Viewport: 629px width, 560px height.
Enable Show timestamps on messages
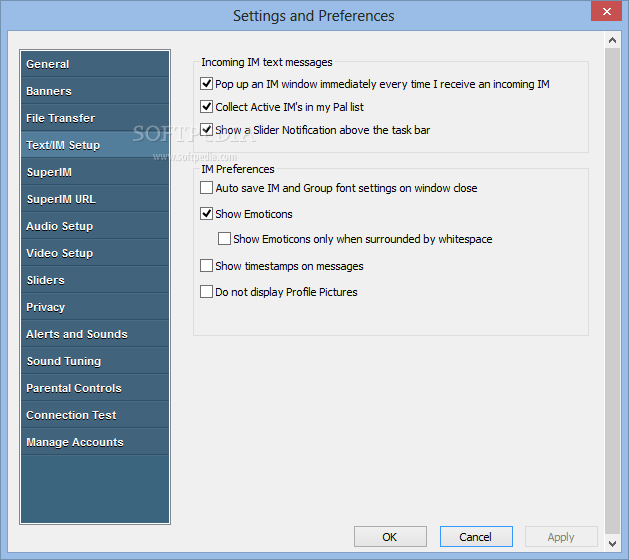207,266
